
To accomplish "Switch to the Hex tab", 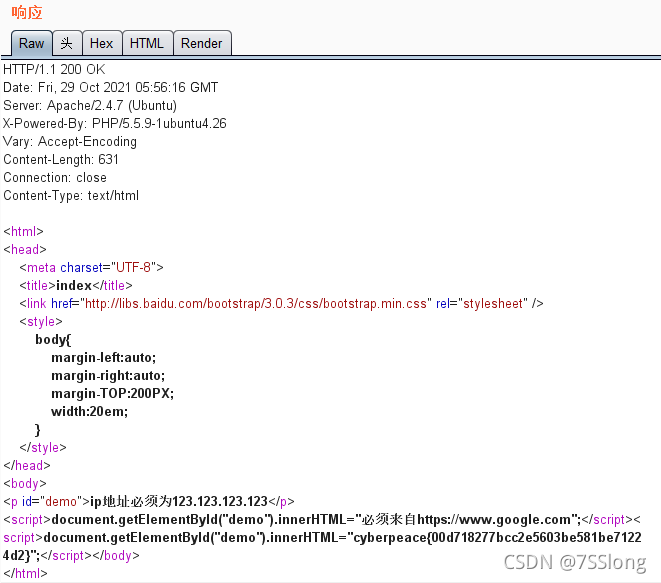I will click(102, 43).
